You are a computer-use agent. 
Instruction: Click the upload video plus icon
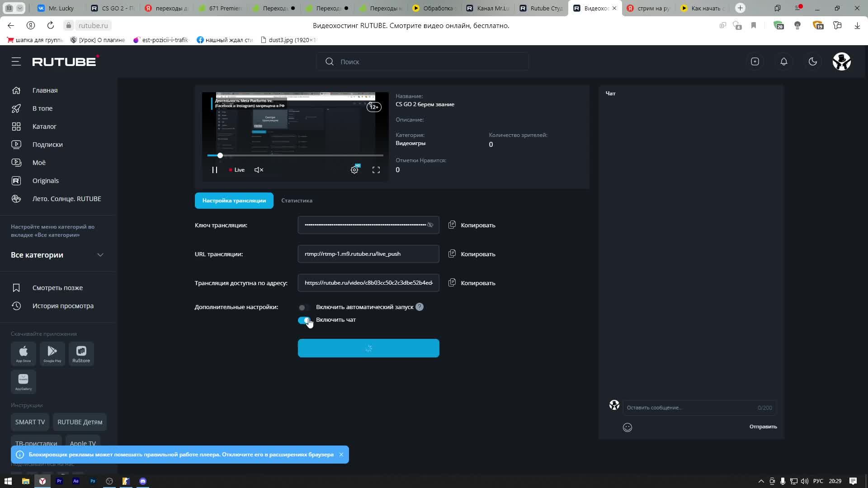tap(755, 61)
